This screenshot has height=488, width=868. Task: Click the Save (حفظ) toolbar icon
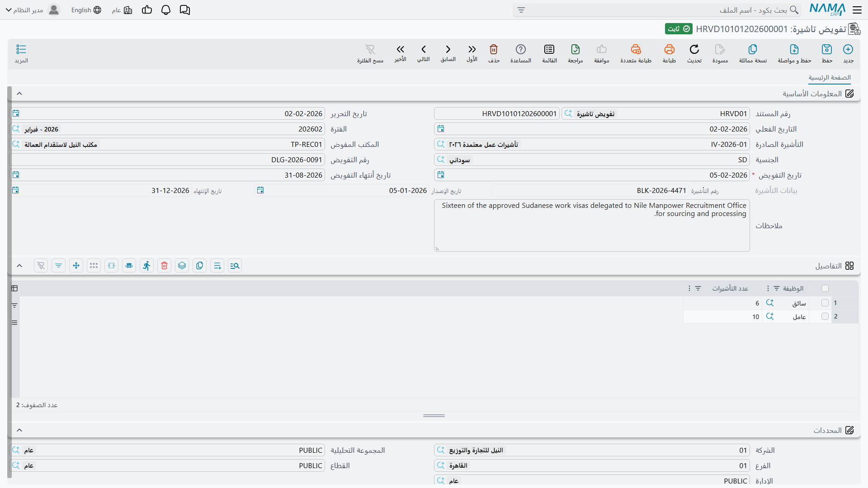coord(827,49)
